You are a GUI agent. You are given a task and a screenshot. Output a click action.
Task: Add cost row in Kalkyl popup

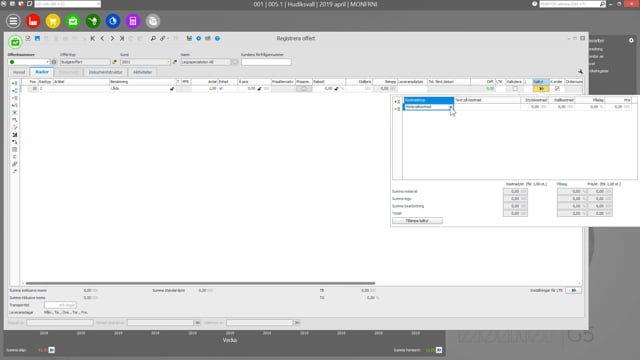[x=397, y=101]
